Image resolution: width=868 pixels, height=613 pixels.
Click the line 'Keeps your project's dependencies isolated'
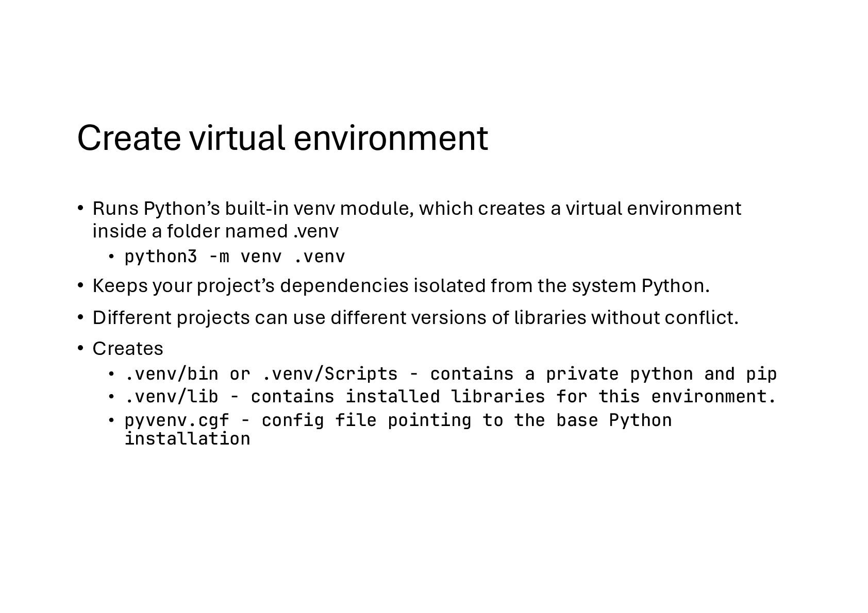coord(401,285)
